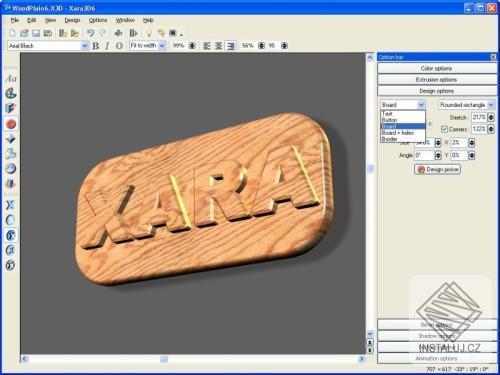Expand the Rounded rectangle shape dropdown
500x375 pixels.
pyautogui.click(x=491, y=105)
